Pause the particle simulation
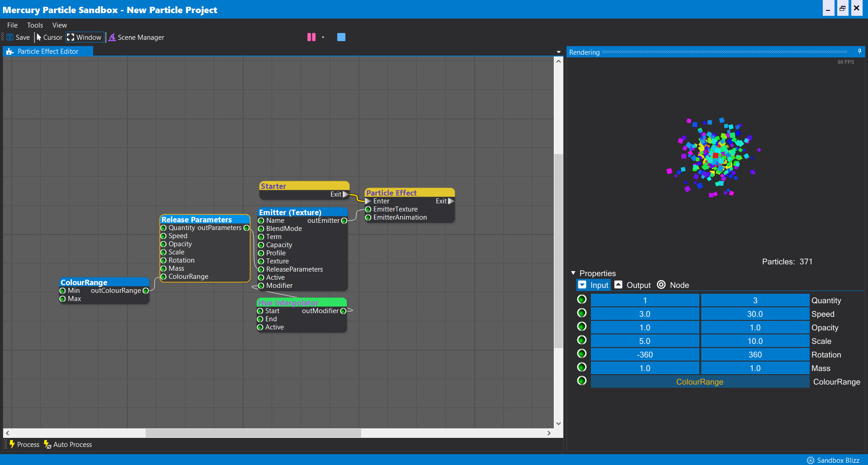Viewport: 868px width, 465px height. pos(311,37)
